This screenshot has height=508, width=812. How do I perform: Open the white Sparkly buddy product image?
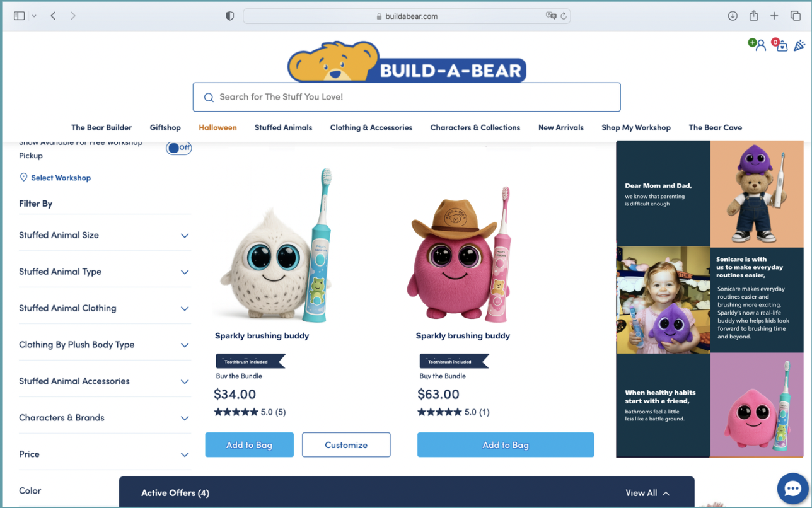277,246
